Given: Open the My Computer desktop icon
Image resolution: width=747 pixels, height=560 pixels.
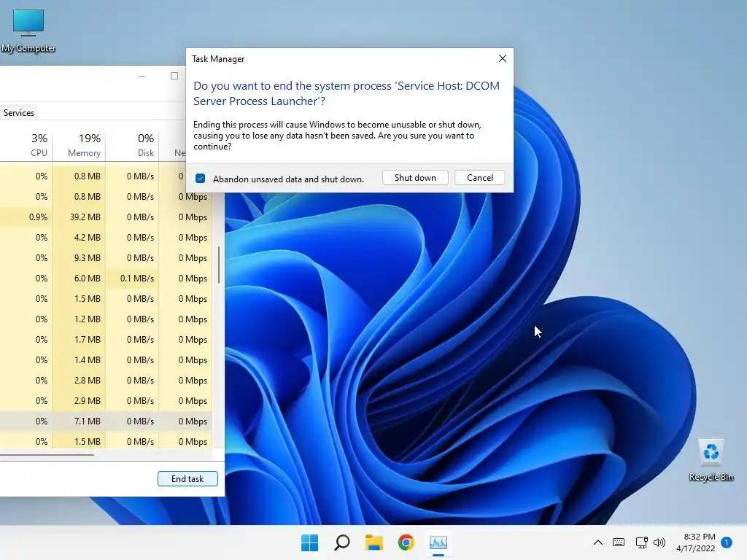Looking at the screenshot, I should pos(28,31).
